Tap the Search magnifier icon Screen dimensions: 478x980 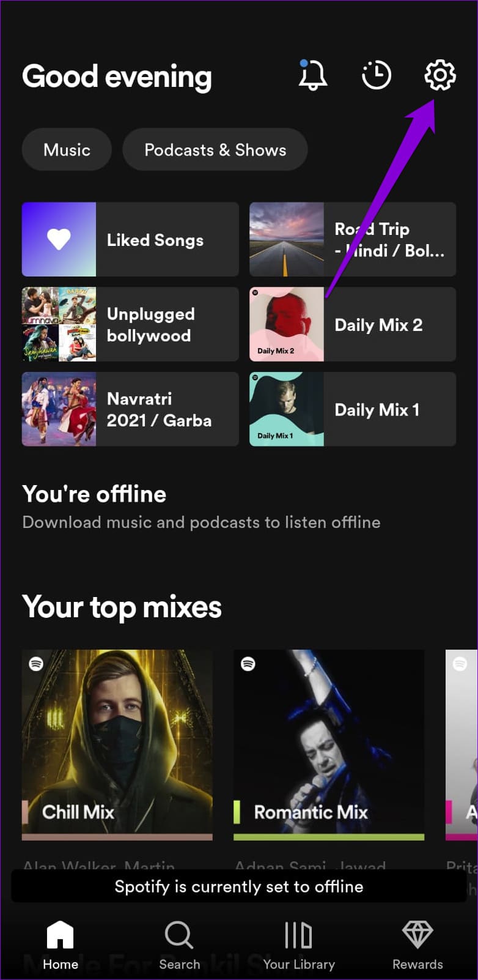point(179,935)
